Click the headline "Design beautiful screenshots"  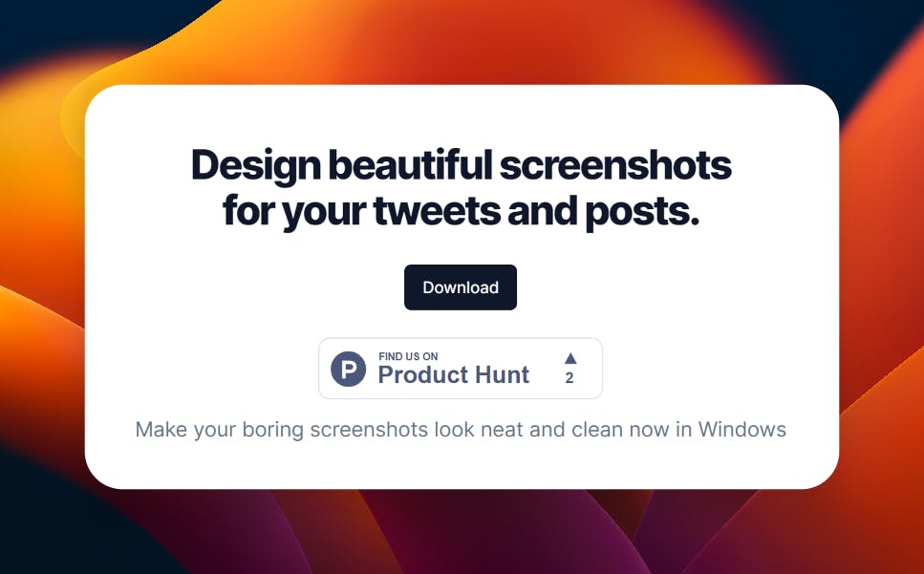462,163
